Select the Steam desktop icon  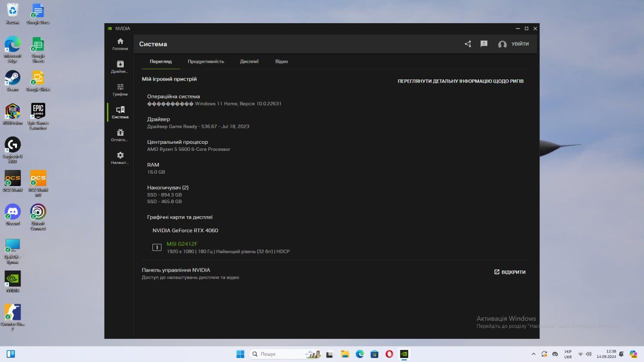[13, 80]
